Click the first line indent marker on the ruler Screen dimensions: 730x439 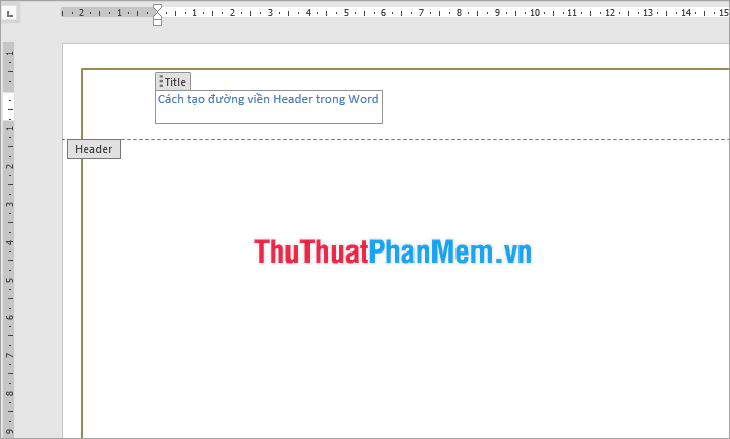157,8
